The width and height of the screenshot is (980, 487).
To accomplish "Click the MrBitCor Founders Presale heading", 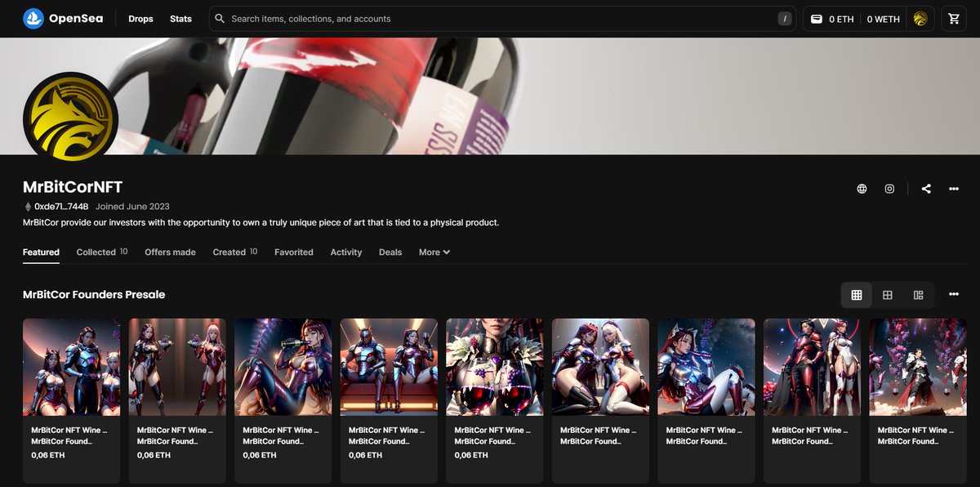I will [94, 294].
